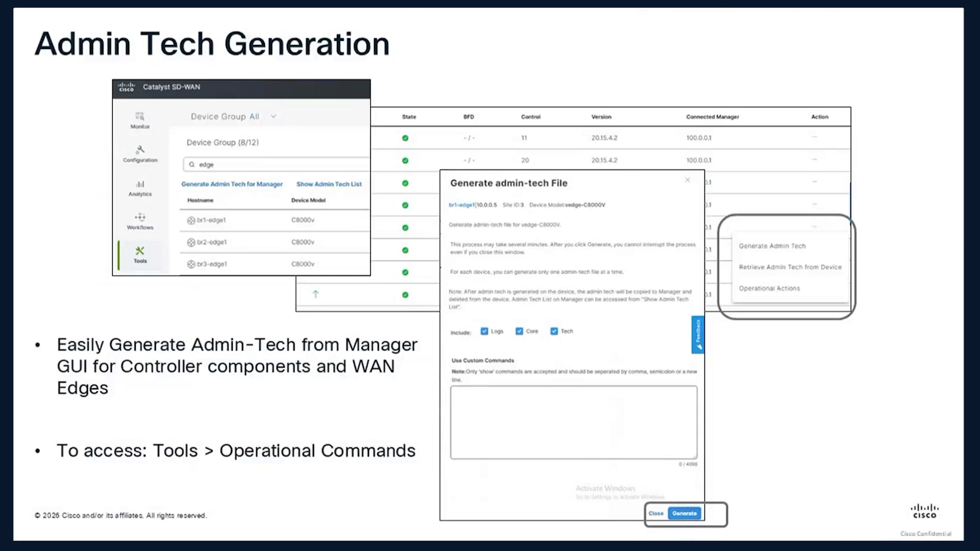Viewport: 980px width, 551px height.
Task: Open the Configuration wrench icon
Action: [140, 149]
